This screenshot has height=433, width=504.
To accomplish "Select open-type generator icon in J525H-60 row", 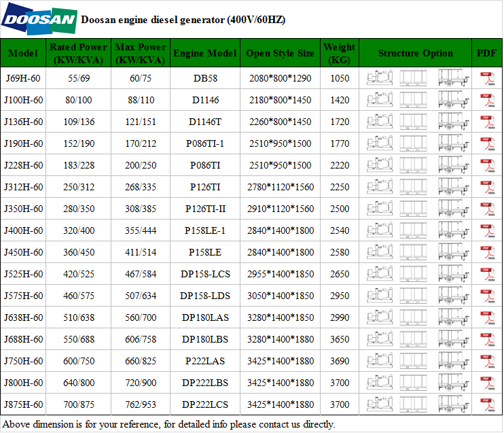I will click(380, 274).
